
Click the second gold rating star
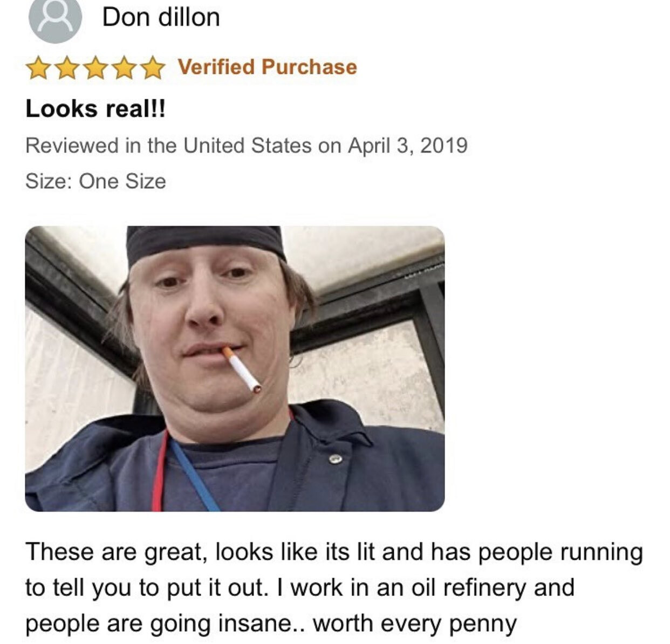tap(67, 68)
